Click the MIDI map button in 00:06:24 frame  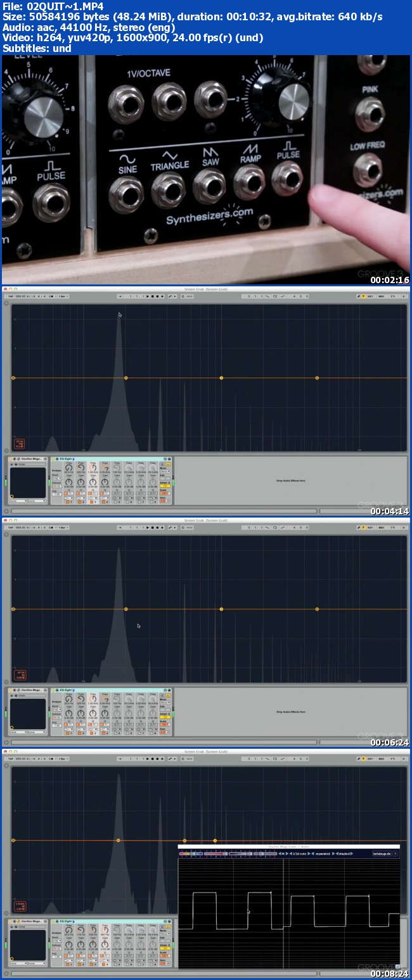coord(382,527)
